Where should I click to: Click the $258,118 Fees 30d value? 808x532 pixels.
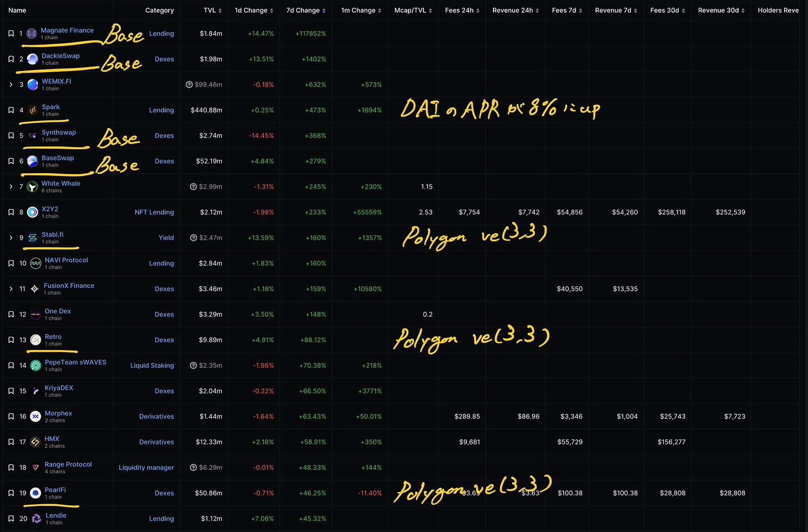pos(671,212)
